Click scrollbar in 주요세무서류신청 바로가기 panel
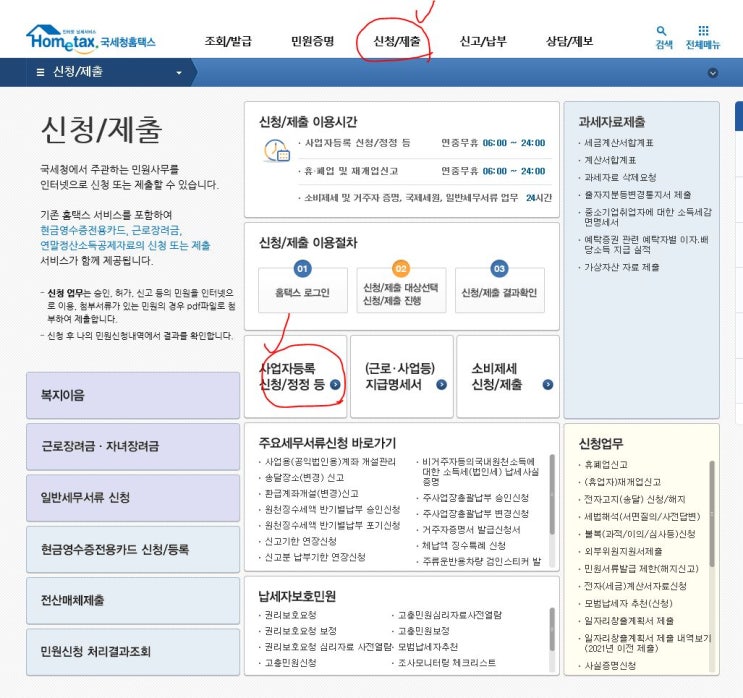Viewport: 743px width, 698px height. coord(552,495)
